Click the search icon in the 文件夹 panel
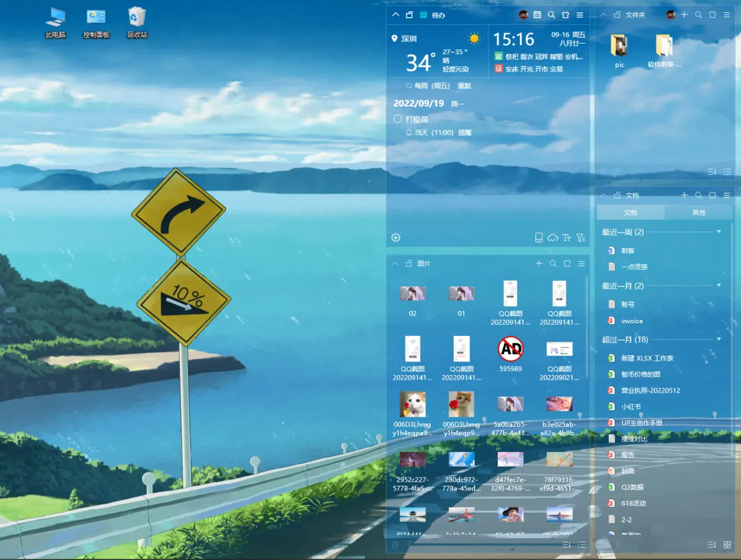741x560 pixels. [x=699, y=15]
